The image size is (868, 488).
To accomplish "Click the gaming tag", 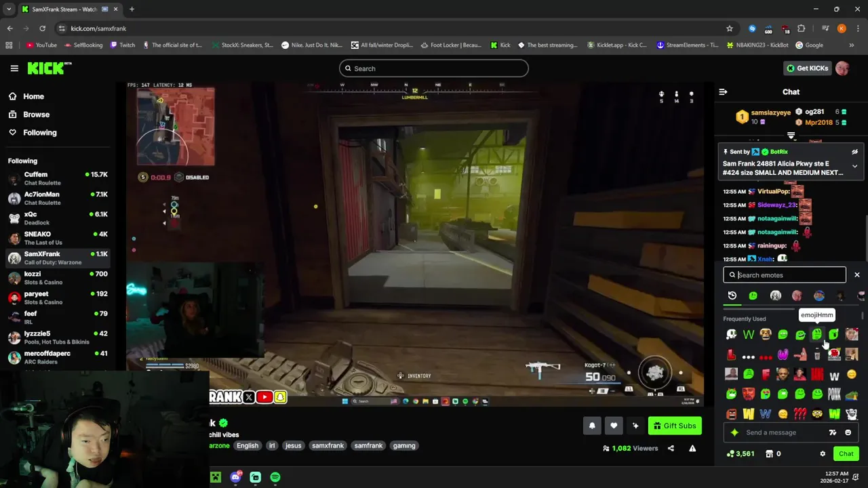I will click(x=404, y=445).
